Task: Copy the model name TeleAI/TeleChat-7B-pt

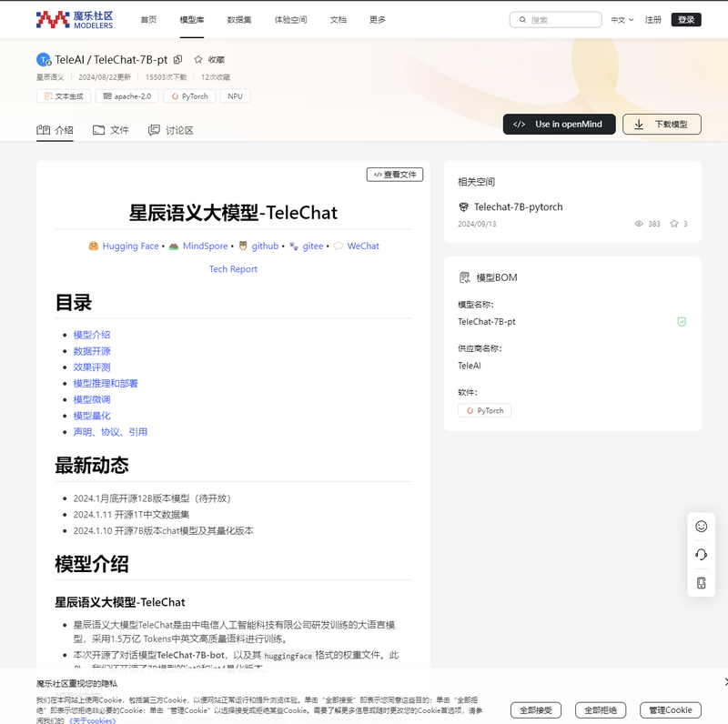Action: coord(177,59)
